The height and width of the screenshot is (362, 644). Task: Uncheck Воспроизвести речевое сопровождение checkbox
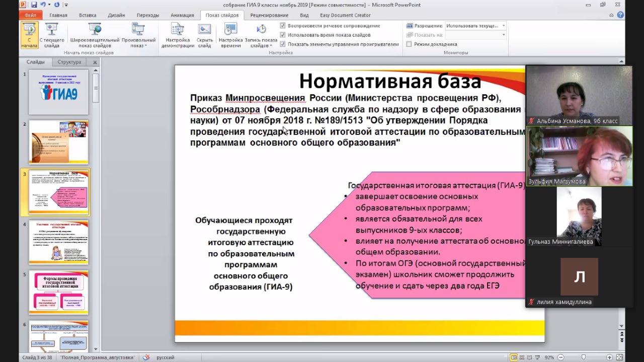283,26
